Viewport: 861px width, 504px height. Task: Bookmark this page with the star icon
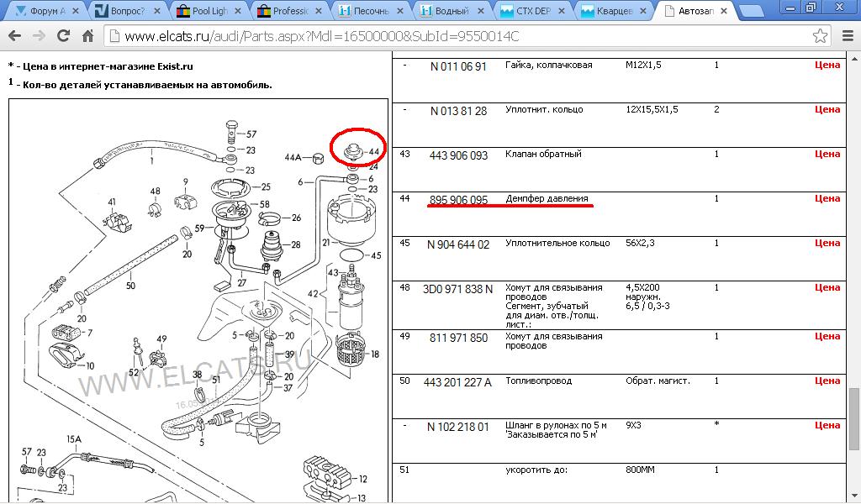[x=820, y=37]
